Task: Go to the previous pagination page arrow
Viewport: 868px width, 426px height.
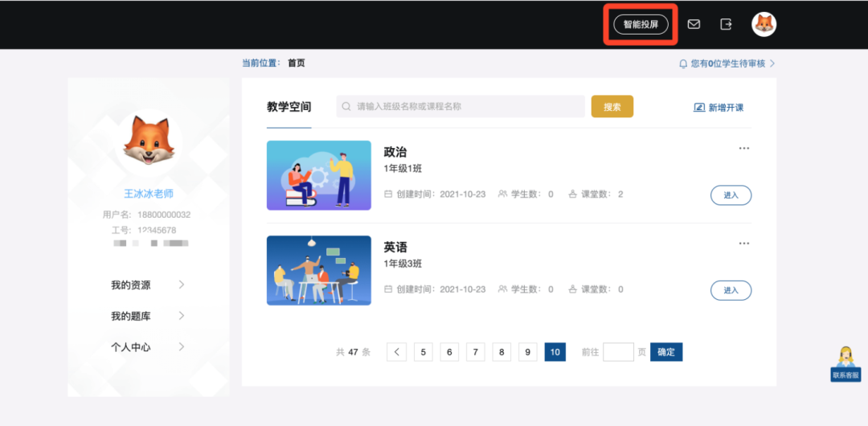Action: 396,352
